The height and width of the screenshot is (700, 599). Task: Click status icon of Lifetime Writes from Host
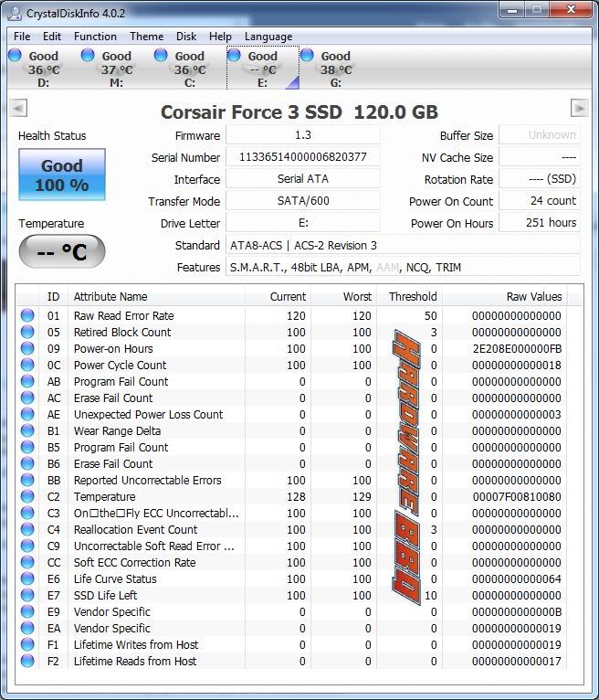[x=27, y=644]
